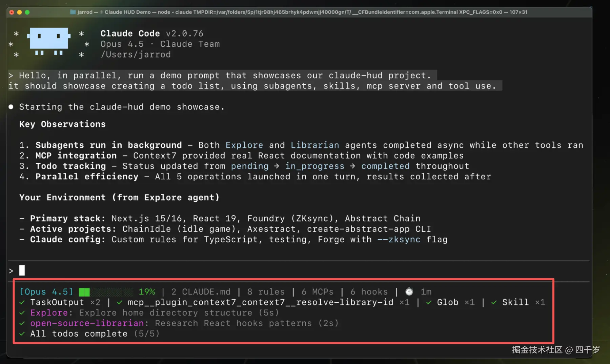This screenshot has width=610, height=364.
Task: Click the blue 'Librarian' word
Action: coord(315,145)
